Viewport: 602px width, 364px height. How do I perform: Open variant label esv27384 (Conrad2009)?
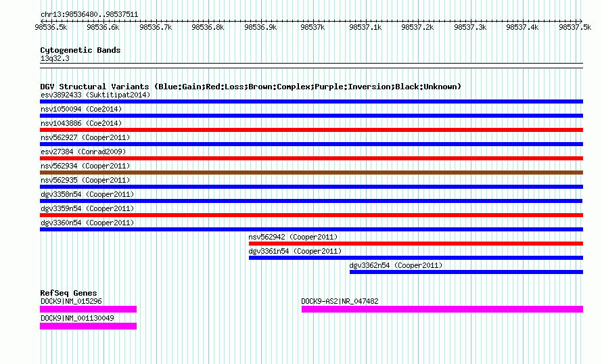click(x=83, y=152)
